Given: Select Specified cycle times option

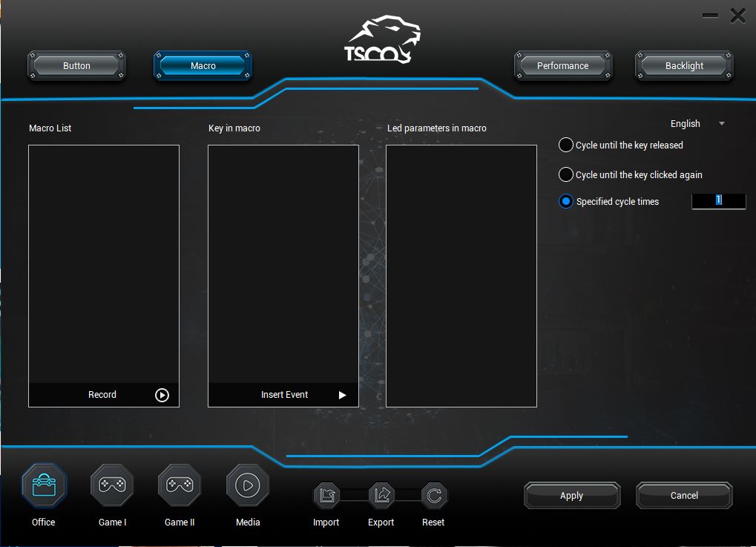Looking at the screenshot, I should [x=566, y=202].
